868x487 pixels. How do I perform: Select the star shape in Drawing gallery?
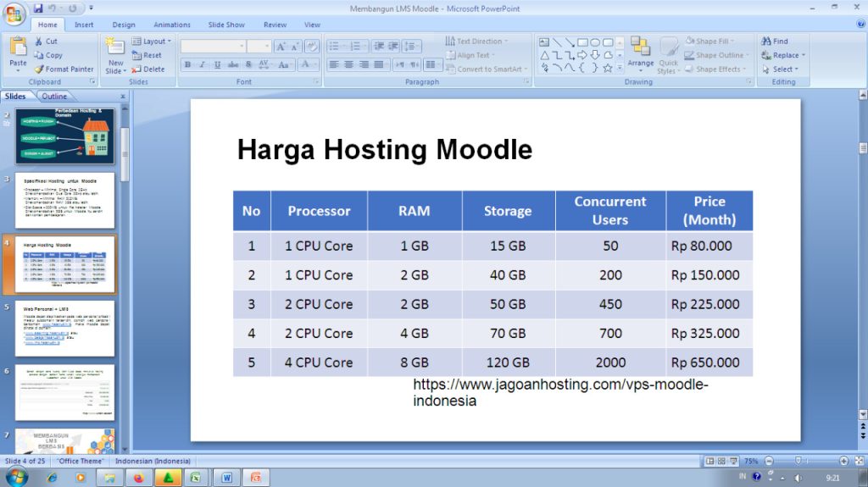pyautogui.click(x=608, y=68)
